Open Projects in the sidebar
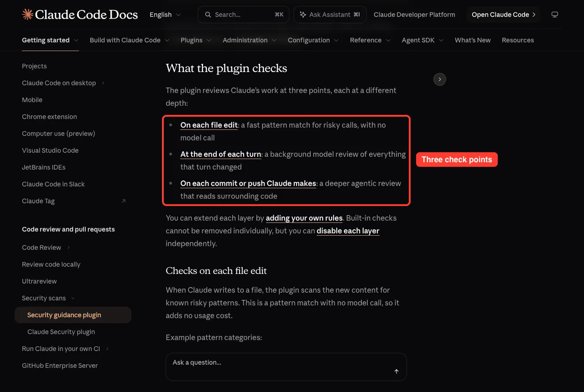 (34, 66)
